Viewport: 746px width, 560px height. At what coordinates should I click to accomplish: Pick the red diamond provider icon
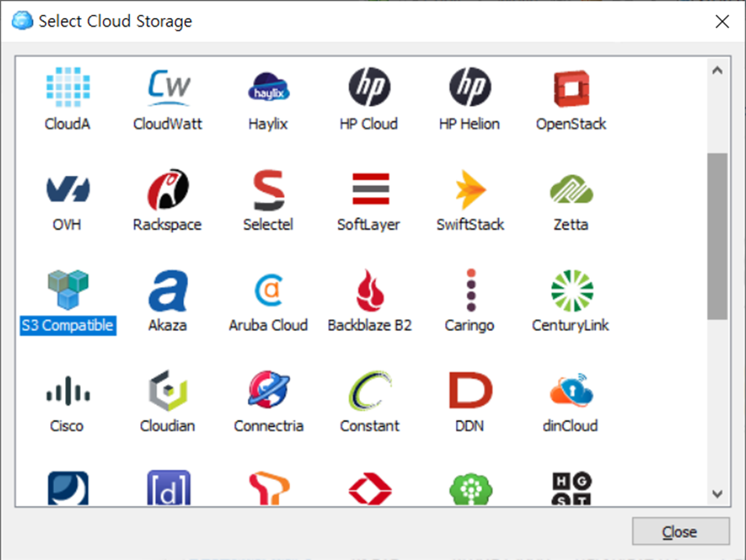click(370, 489)
